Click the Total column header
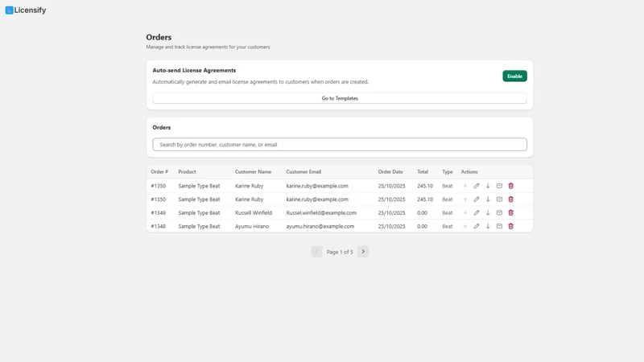 coord(423,172)
